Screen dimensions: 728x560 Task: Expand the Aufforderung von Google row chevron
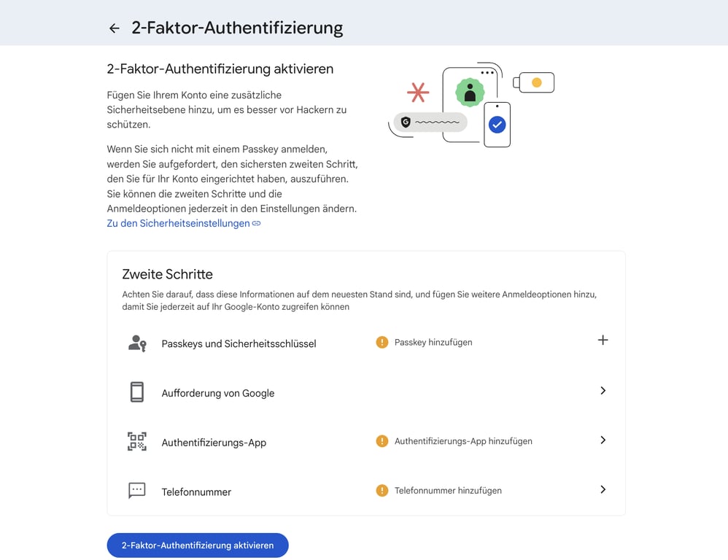click(x=603, y=391)
